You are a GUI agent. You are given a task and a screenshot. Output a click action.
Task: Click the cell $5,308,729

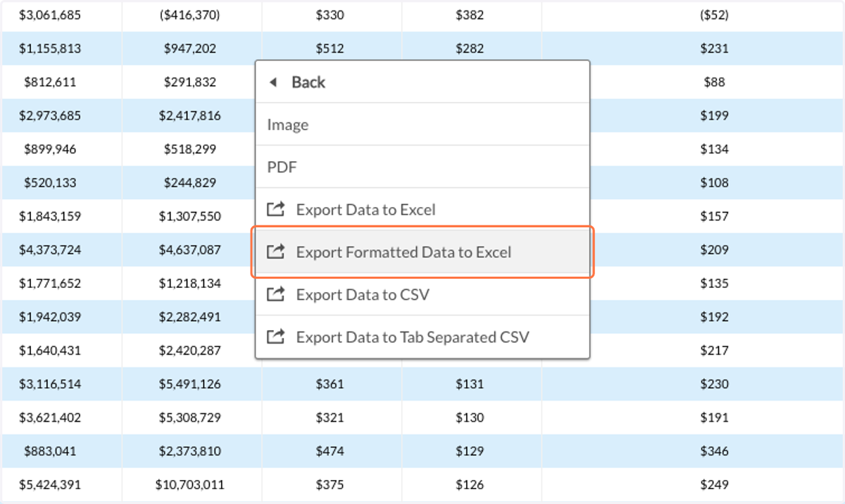click(190, 417)
